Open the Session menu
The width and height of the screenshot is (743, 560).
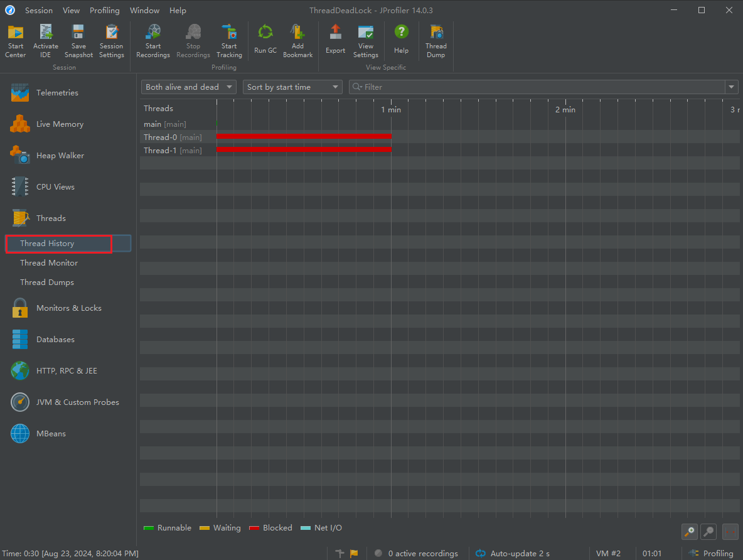click(x=39, y=11)
